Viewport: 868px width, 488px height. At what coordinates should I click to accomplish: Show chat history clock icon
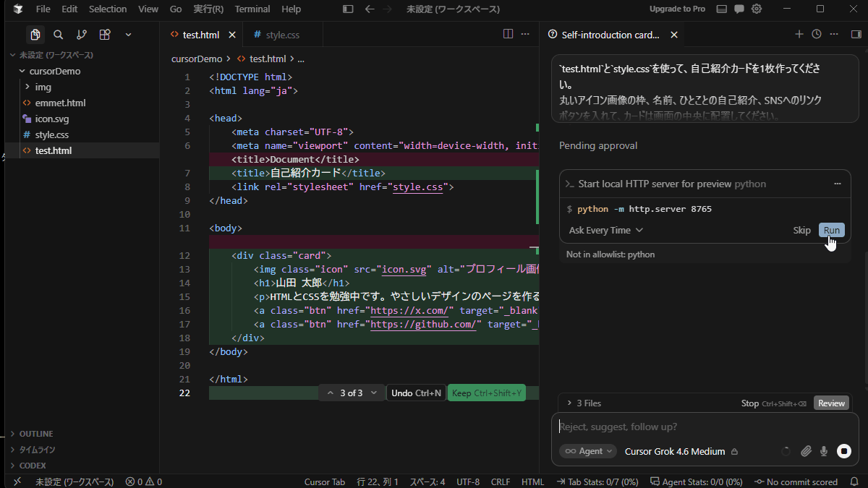tap(817, 34)
